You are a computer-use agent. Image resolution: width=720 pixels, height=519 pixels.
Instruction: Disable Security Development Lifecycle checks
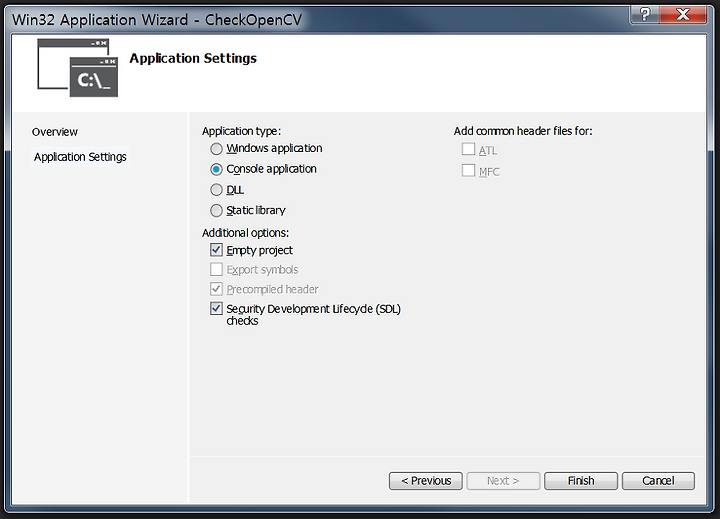tap(216, 309)
